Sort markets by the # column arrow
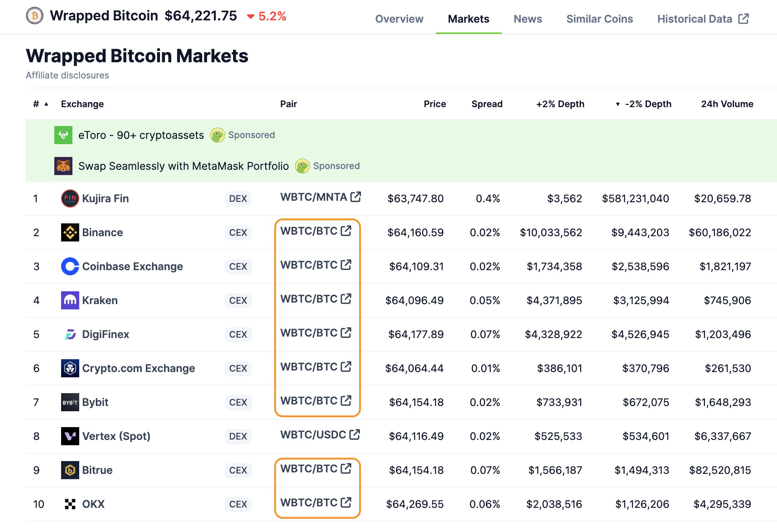 click(x=46, y=104)
